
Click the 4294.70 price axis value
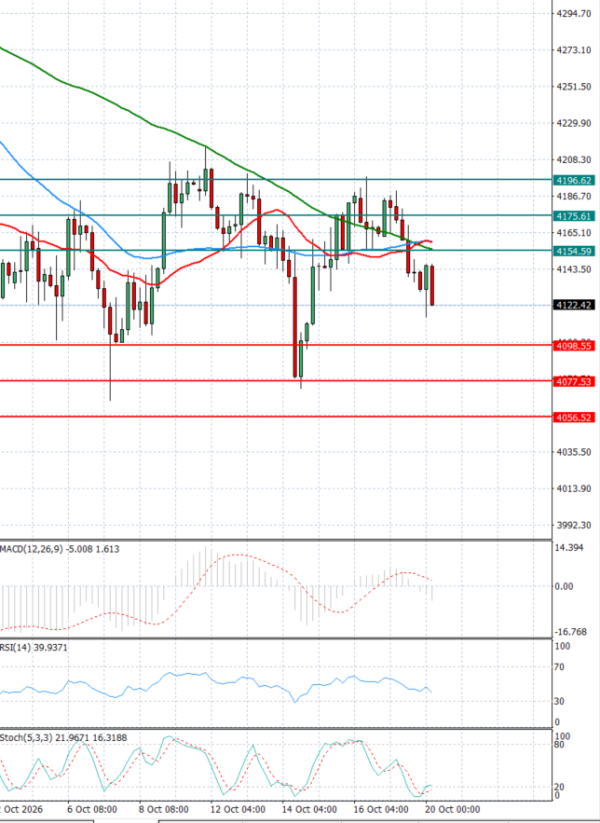[x=573, y=14]
